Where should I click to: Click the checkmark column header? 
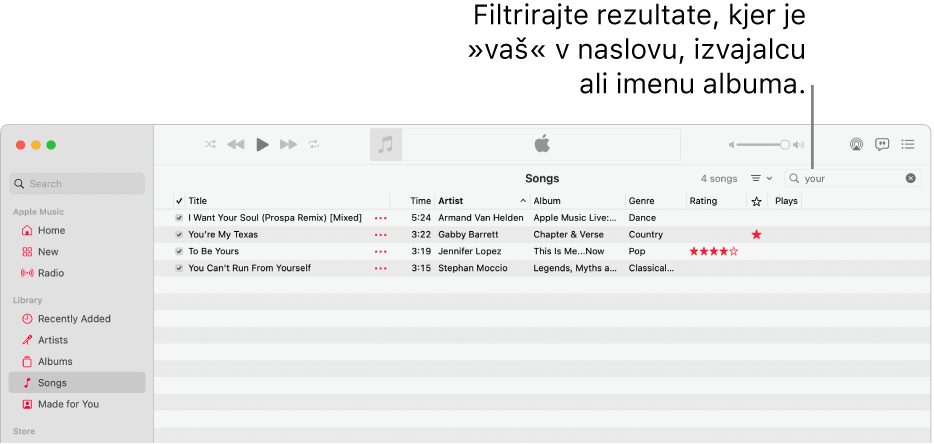(x=179, y=201)
